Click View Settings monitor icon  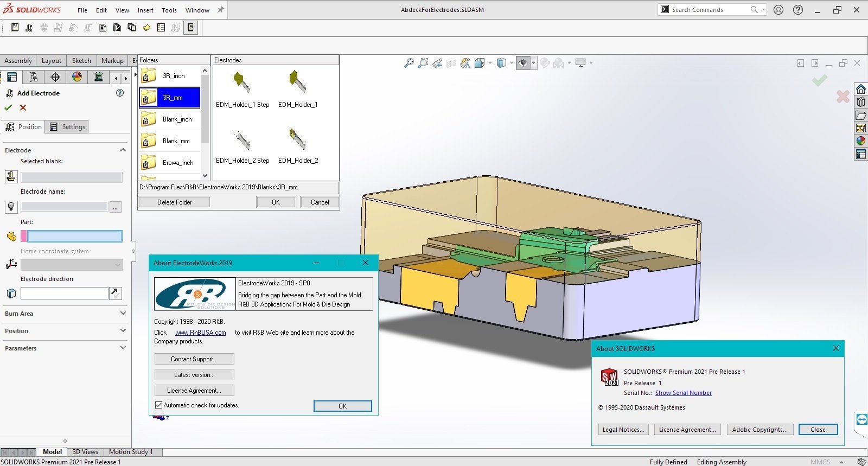580,63
